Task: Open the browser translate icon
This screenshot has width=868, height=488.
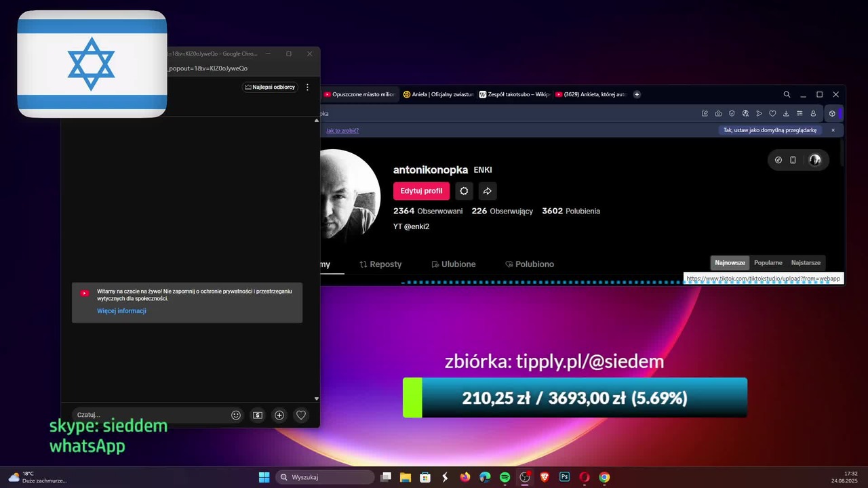Action: click(x=745, y=113)
